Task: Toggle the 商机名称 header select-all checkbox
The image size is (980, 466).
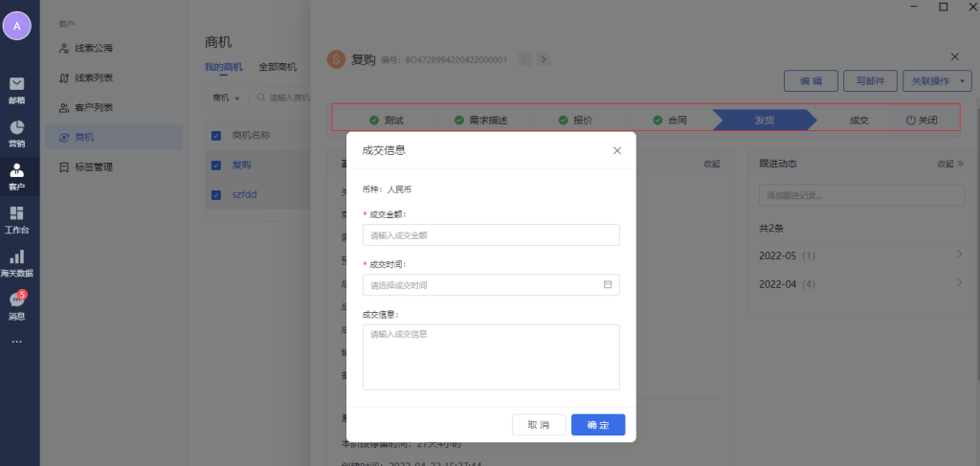Action: [216, 135]
